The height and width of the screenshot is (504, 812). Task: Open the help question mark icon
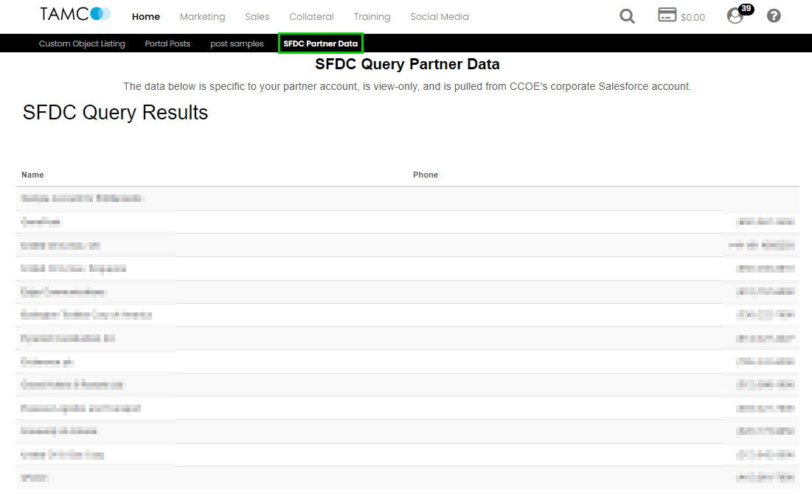pyautogui.click(x=773, y=15)
